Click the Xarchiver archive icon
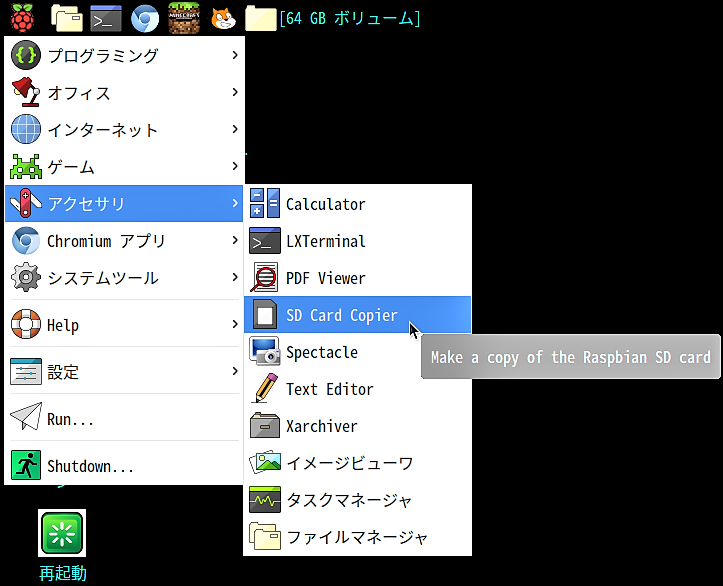Image resolution: width=723 pixels, height=586 pixels. [265, 426]
